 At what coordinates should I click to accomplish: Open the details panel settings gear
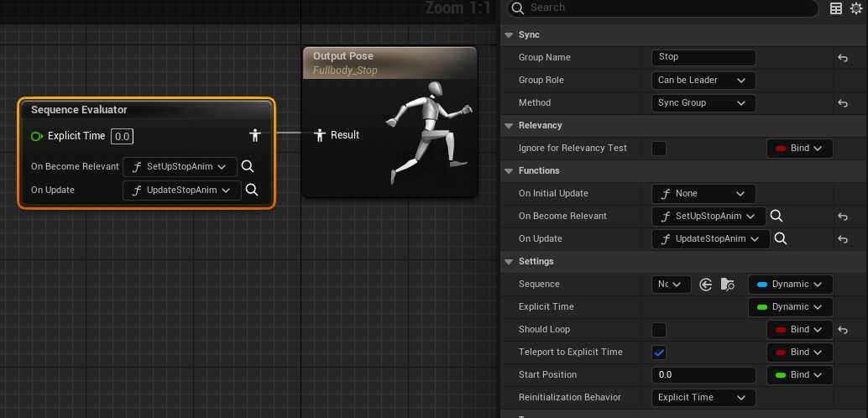click(856, 8)
